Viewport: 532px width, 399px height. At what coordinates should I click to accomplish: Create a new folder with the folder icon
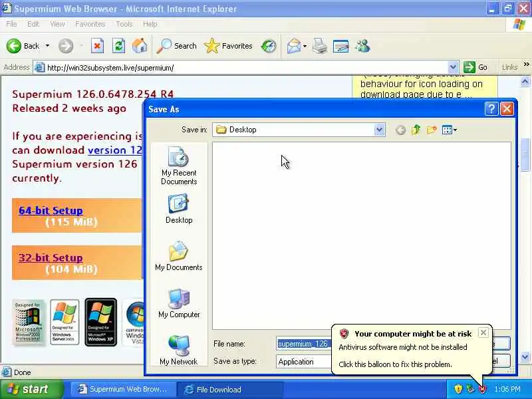[431, 130]
